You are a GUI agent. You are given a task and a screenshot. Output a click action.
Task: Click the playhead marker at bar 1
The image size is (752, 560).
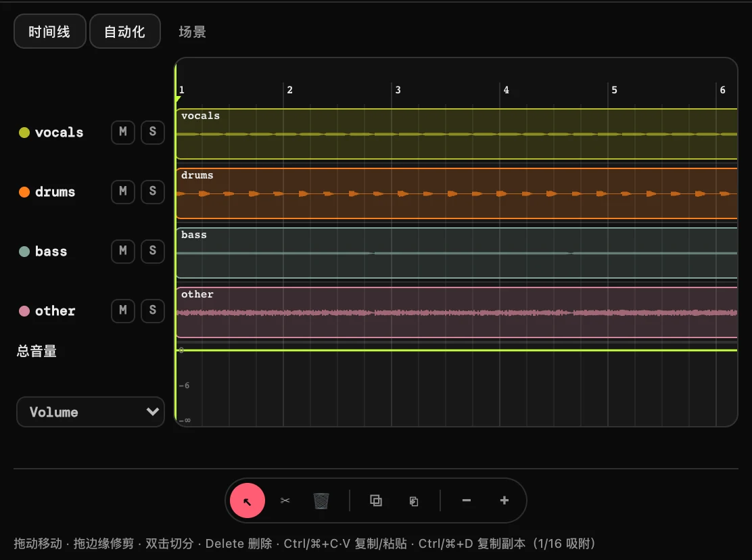[x=178, y=99]
